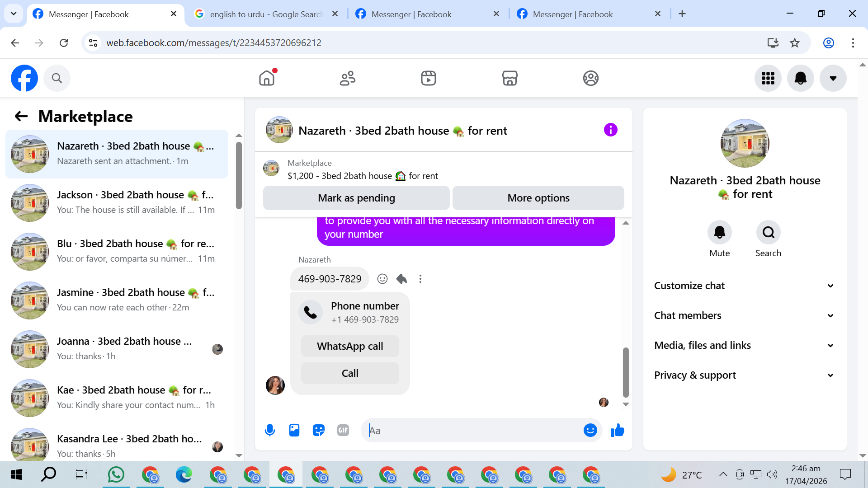Image resolution: width=868 pixels, height=488 pixels.
Task: View site information icon
Action: click(93, 43)
